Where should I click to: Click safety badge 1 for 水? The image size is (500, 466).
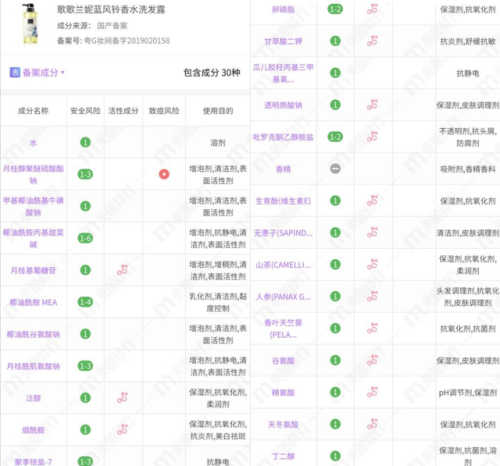tap(85, 142)
